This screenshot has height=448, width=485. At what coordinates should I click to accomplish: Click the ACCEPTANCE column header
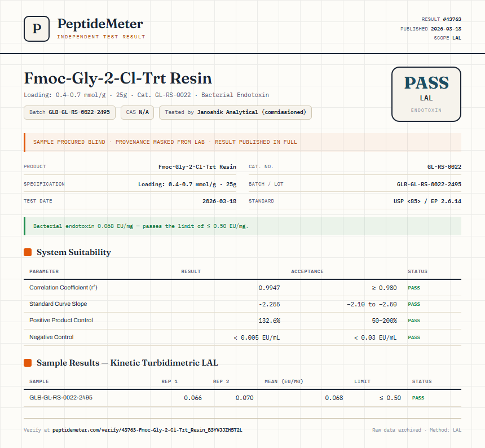pos(307,271)
